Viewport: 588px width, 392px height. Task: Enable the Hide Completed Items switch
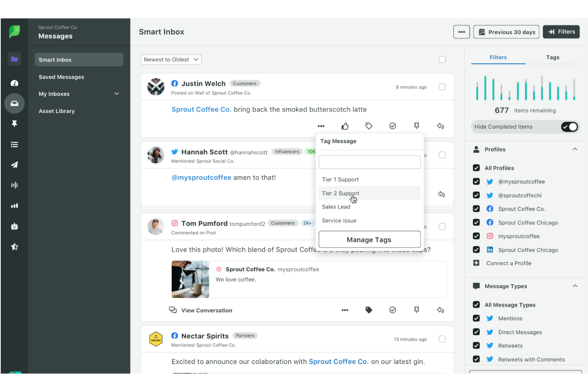pyautogui.click(x=570, y=127)
